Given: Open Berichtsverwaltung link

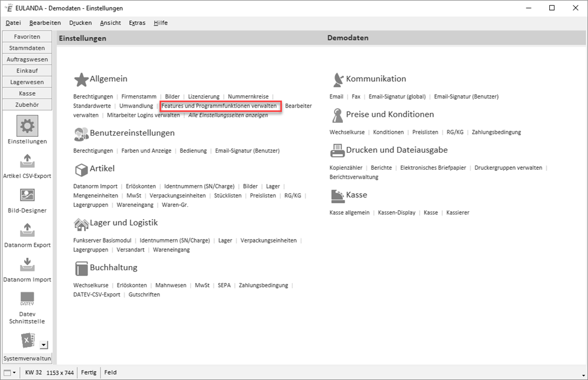Looking at the screenshot, I should click(354, 177).
